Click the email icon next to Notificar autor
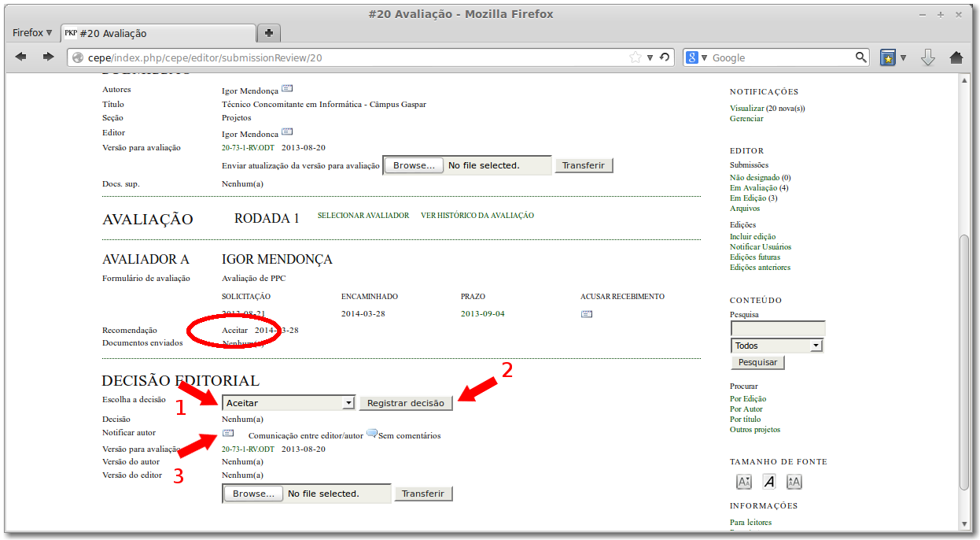The image size is (980, 540). 228,434
